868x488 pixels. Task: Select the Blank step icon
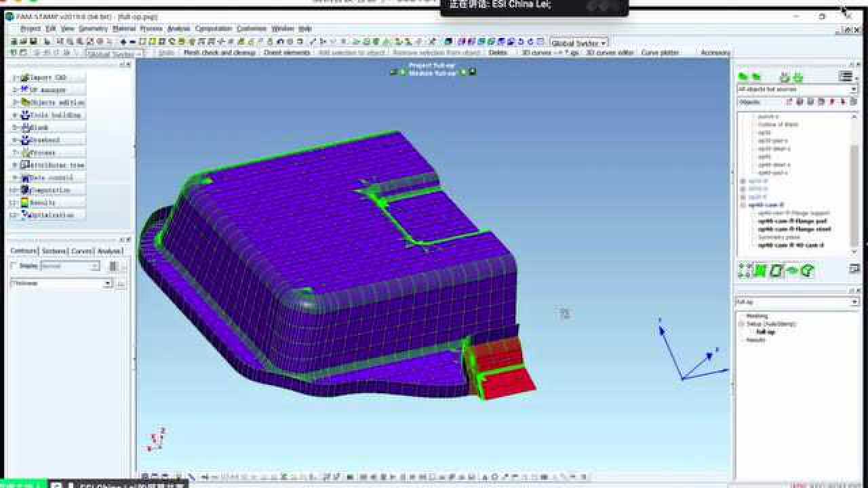[x=26, y=127]
